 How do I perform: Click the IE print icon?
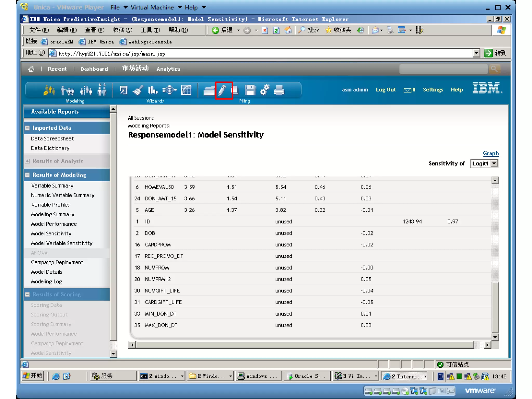pyautogui.click(x=390, y=30)
